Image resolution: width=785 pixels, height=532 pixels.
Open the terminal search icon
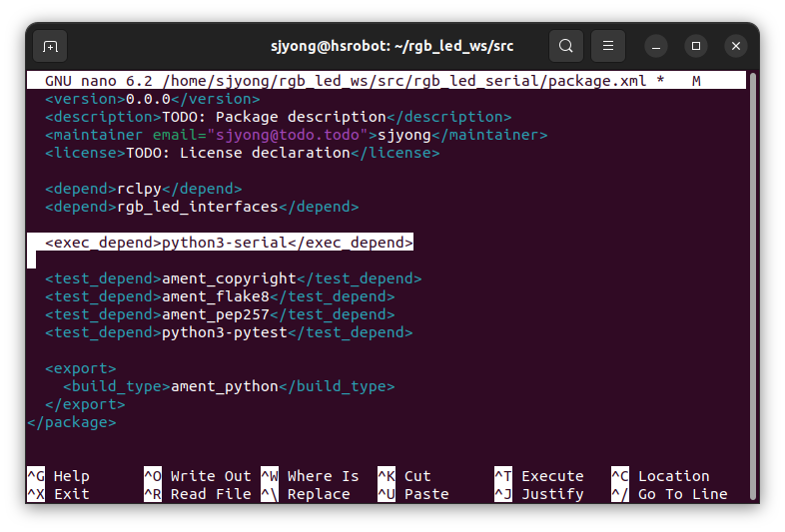coord(565,46)
